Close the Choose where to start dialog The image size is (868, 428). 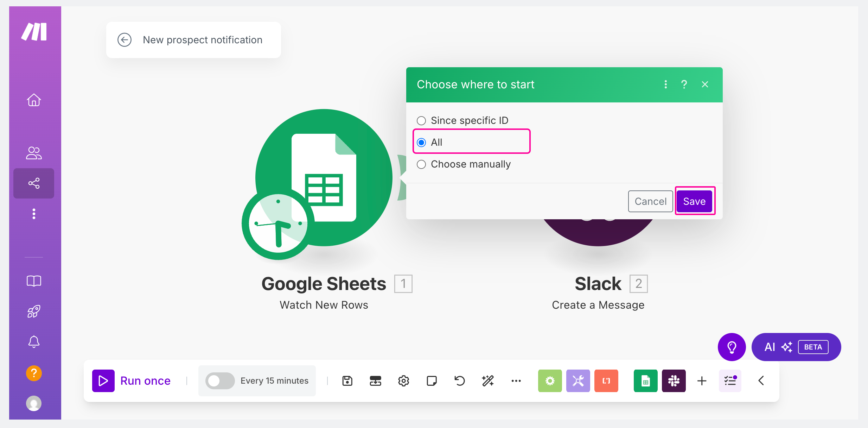[705, 84]
